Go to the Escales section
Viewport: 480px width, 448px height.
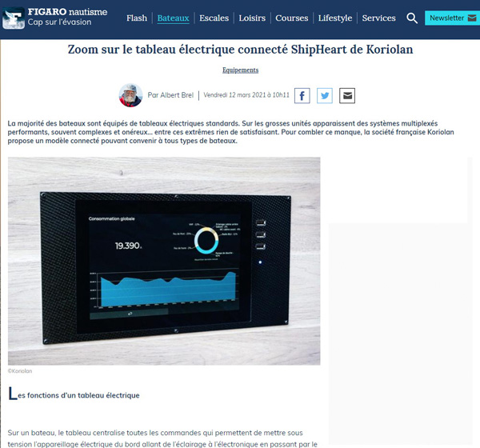point(214,18)
